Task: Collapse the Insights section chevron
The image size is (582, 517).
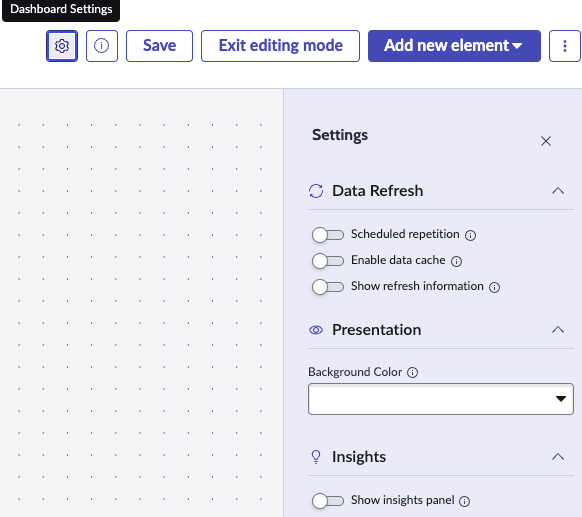Action: coord(558,457)
